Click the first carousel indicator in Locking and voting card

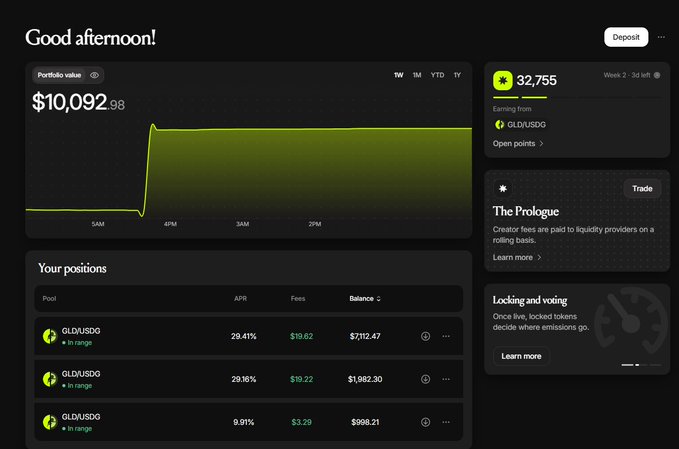pyautogui.click(x=627, y=365)
